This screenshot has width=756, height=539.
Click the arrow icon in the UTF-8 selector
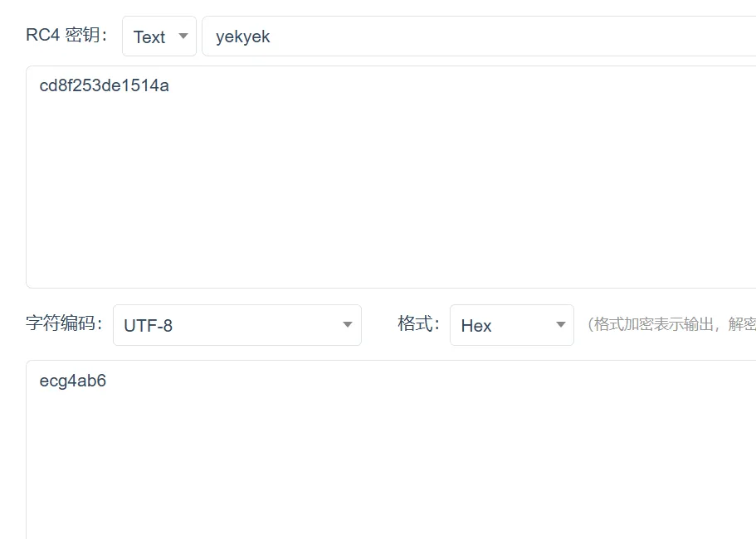(x=348, y=325)
